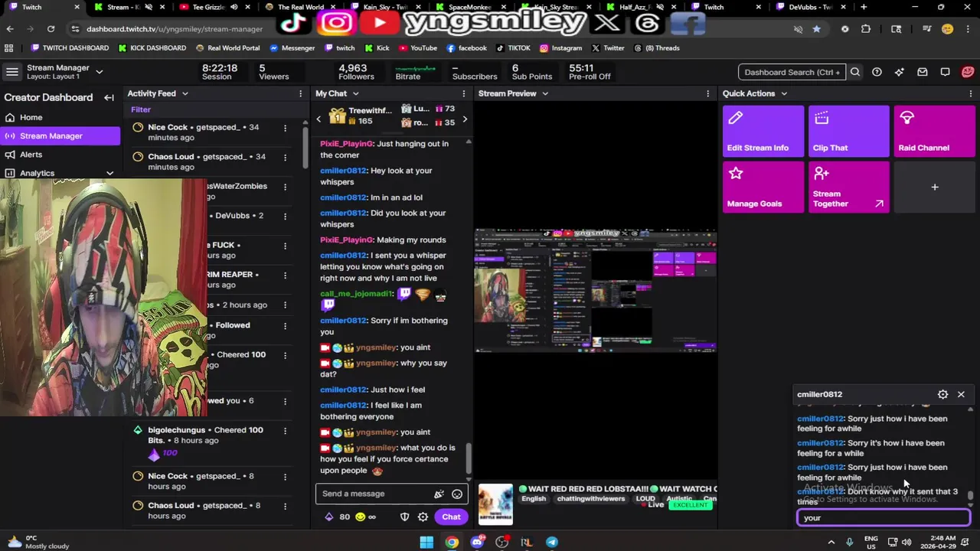Send message with Chat button
Screen dimensions: 980x551
click(451, 517)
